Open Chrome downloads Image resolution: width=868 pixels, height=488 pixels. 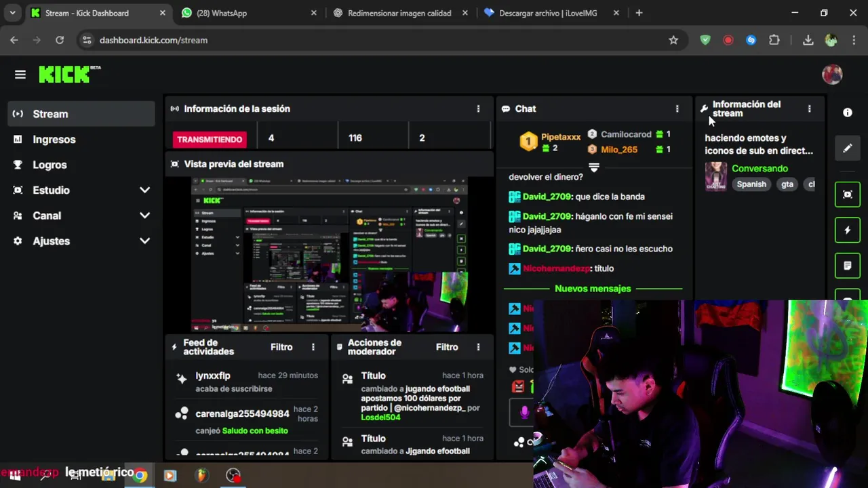[808, 40]
